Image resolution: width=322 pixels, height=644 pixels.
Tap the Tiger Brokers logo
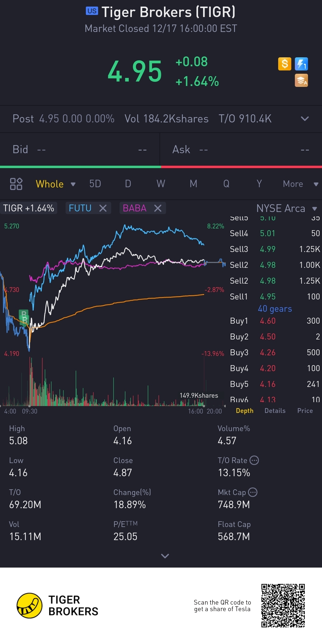click(x=58, y=605)
